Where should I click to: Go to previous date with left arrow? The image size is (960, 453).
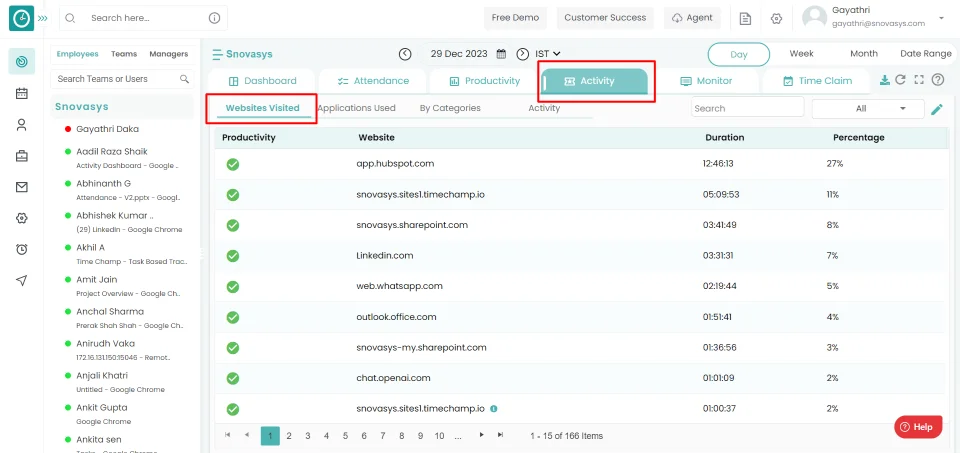point(405,54)
